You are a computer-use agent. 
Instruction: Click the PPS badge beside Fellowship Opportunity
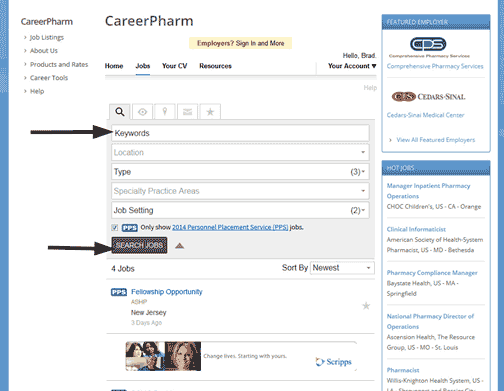[x=119, y=292]
